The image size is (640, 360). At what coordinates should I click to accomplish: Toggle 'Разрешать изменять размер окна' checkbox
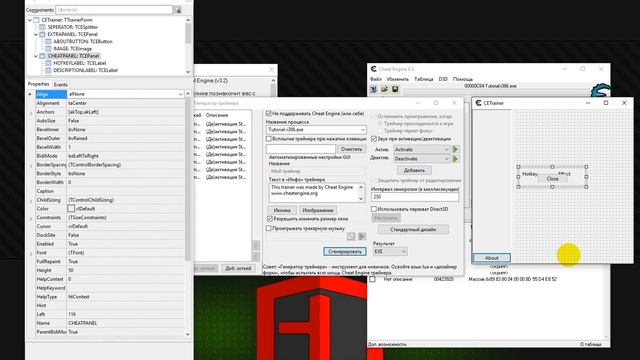[269, 219]
